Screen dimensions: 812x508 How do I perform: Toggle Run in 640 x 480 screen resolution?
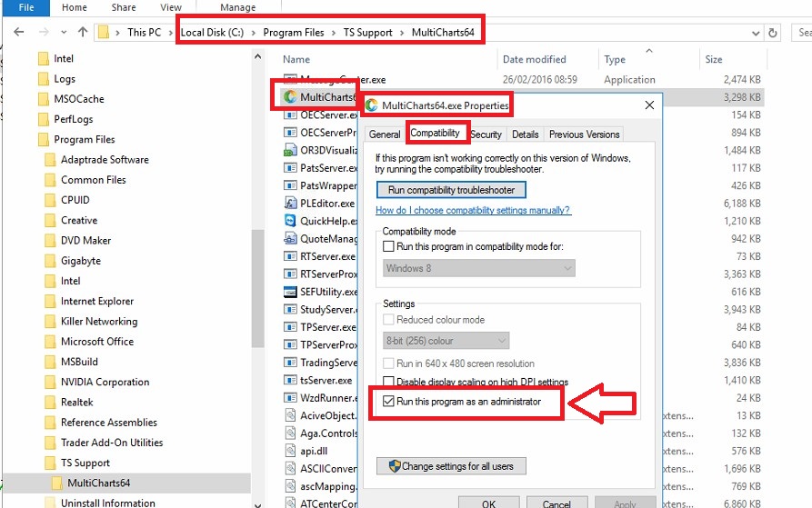(388, 364)
